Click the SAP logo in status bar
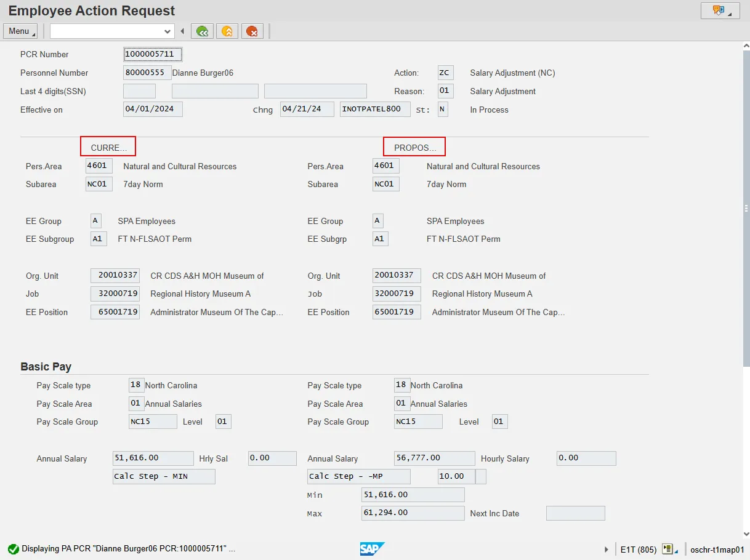The image size is (750, 560). pos(373,549)
